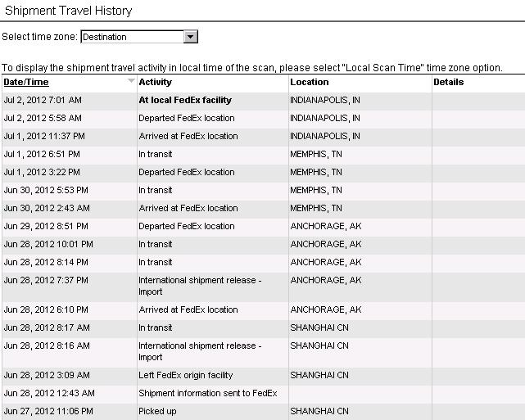Image resolution: width=525 pixels, height=420 pixels.
Task: Select 'Shipment information sent to FedEx' row
Action: pyautogui.click(x=264, y=393)
